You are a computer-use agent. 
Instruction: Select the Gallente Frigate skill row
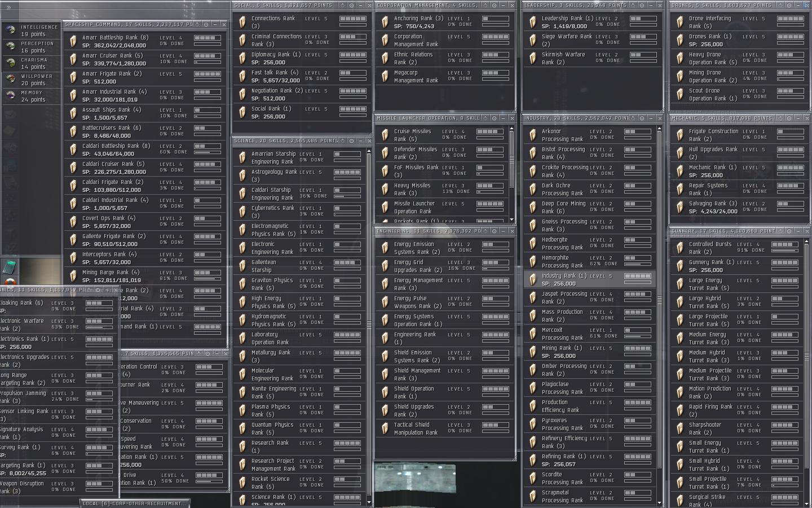click(145, 240)
